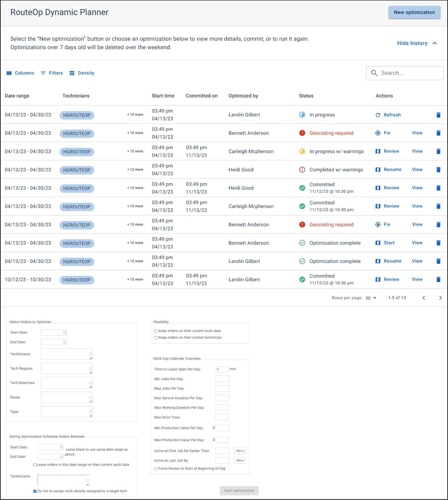Click the Max Jobs Per Day field
This screenshot has width=448, height=500.
pyautogui.click(x=222, y=388)
